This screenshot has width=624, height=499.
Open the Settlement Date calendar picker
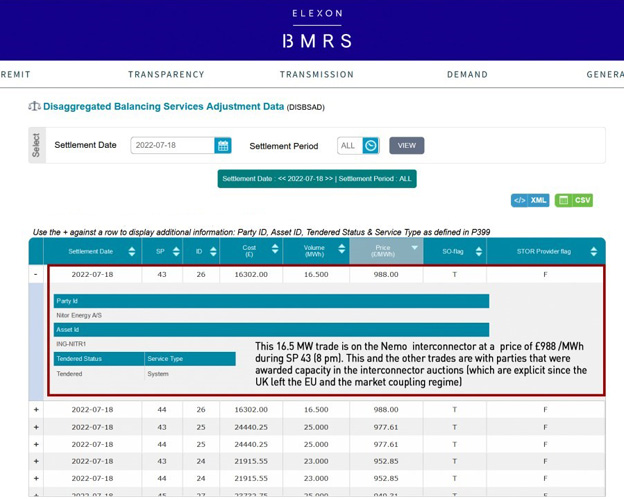[223, 146]
